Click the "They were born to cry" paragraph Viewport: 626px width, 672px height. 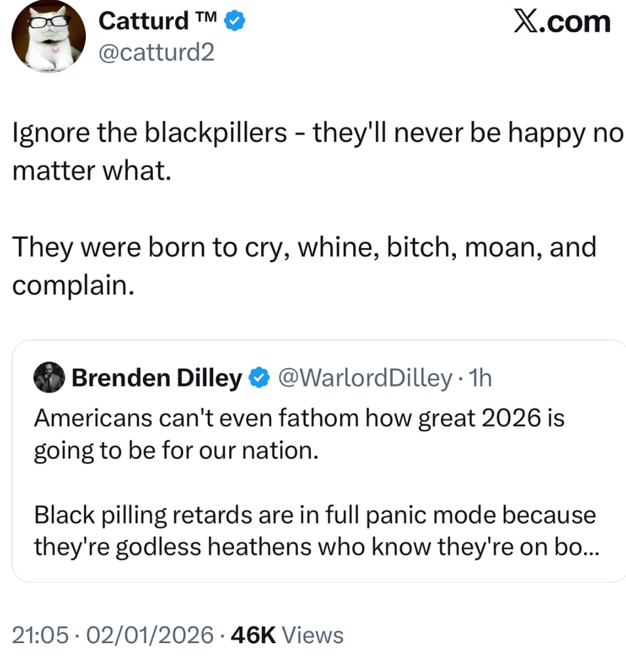pos(304,248)
